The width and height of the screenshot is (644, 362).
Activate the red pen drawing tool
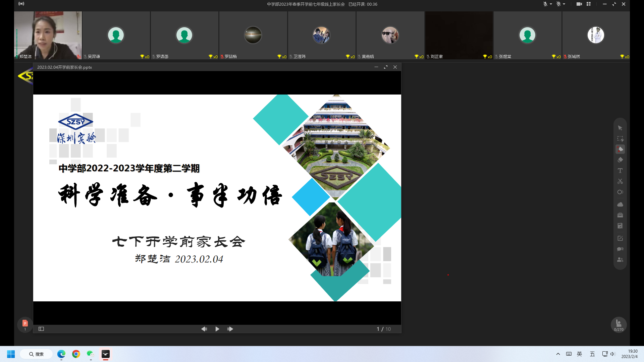click(620, 149)
